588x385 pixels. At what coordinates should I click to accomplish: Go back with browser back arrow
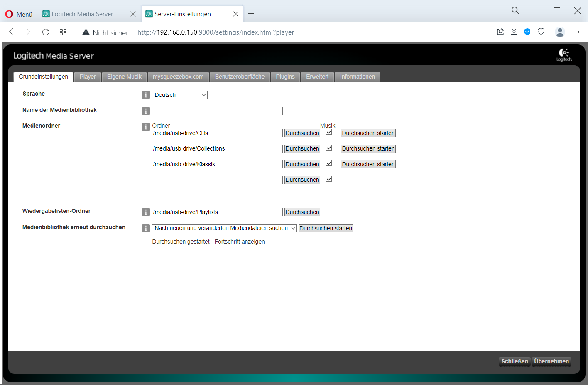[11, 32]
